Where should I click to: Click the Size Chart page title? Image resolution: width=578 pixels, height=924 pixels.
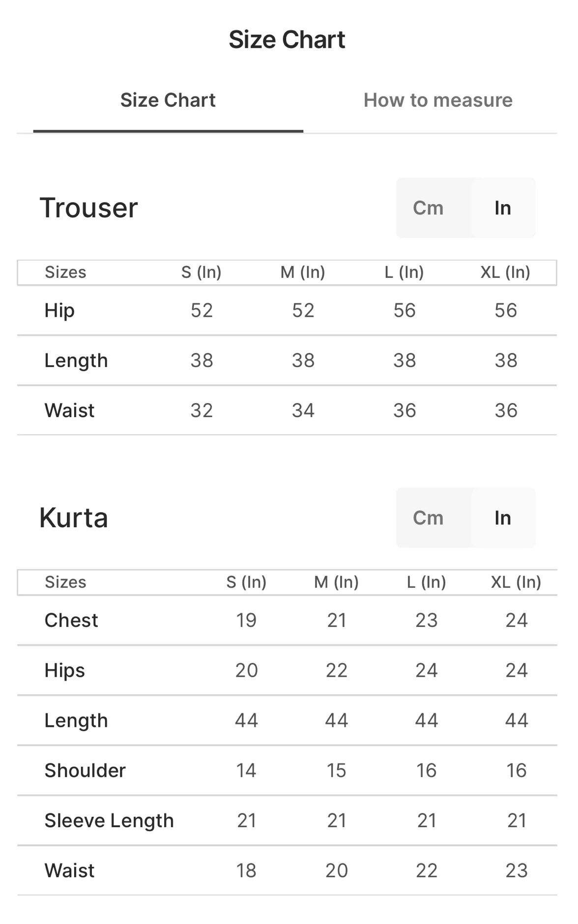(287, 39)
